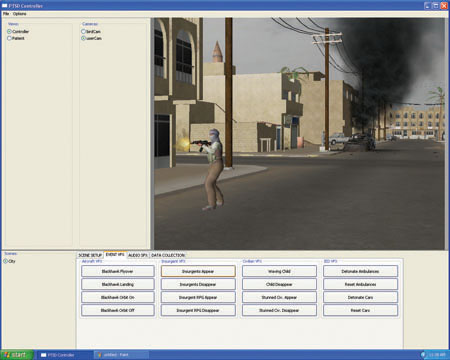Image resolution: width=450 pixels, height=360 pixels.
Task: Click the taskbar clock
Action: click(437, 355)
